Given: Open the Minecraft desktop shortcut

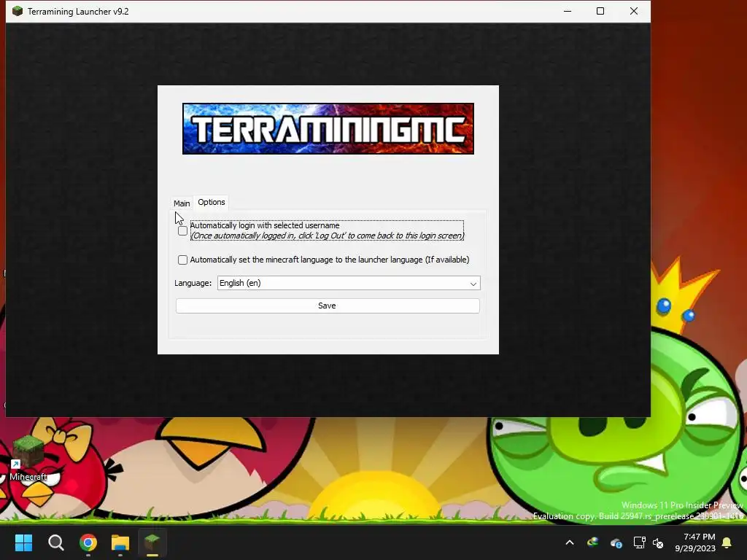Looking at the screenshot, I should point(28,458).
